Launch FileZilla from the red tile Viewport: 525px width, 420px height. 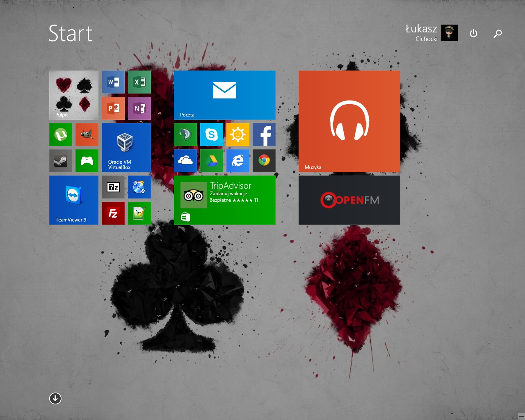(x=113, y=213)
